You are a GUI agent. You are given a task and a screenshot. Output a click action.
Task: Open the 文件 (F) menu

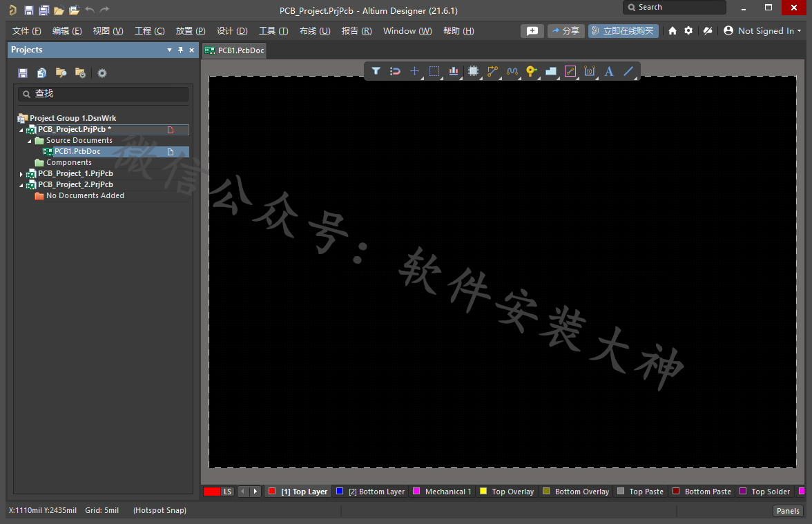click(x=26, y=31)
